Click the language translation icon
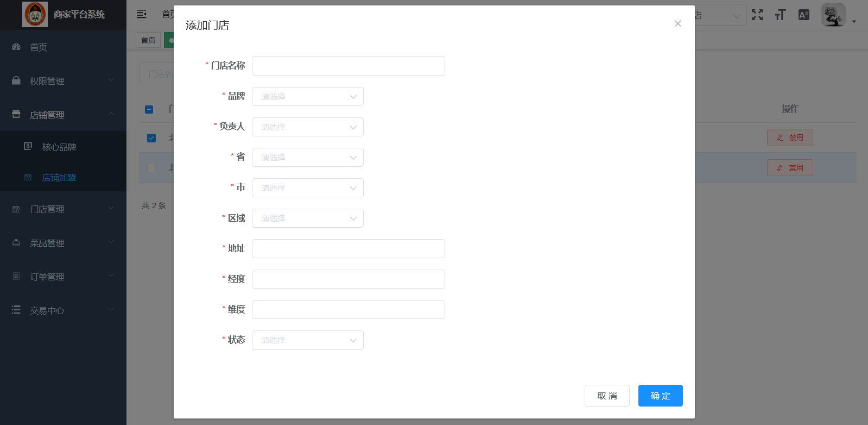 (x=804, y=15)
